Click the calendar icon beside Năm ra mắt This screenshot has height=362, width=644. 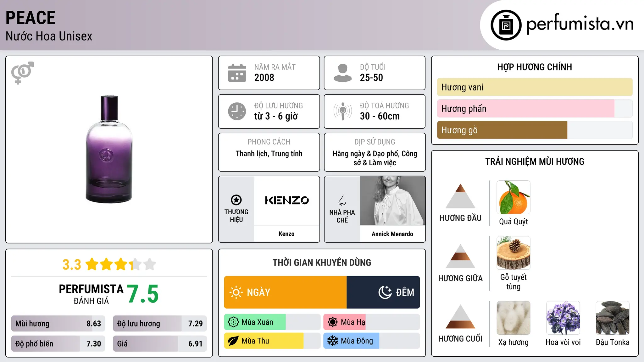[237, 73]
